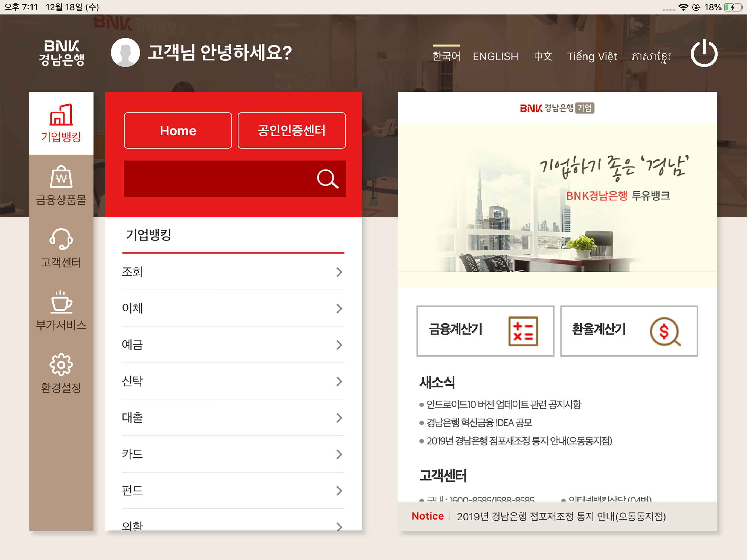The height and width of the screenshot is (560, 747).
Task: Open 2019년 점포재조정 news item in 새소식
Action: point(520,441)
